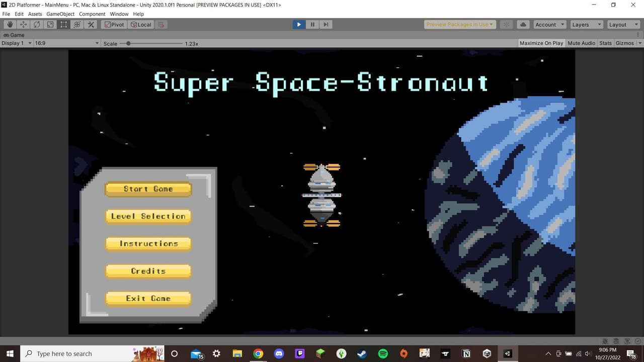Viewport: 644px width, 362px height.
Task: Click the taskbar search box
Action: coord(93,354)
